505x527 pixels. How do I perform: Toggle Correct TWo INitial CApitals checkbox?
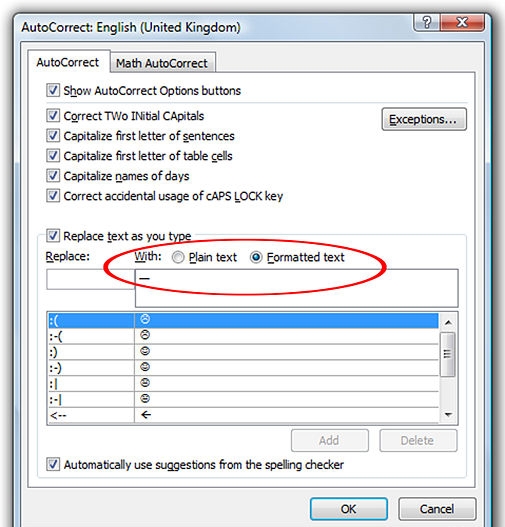click(53, 115)
